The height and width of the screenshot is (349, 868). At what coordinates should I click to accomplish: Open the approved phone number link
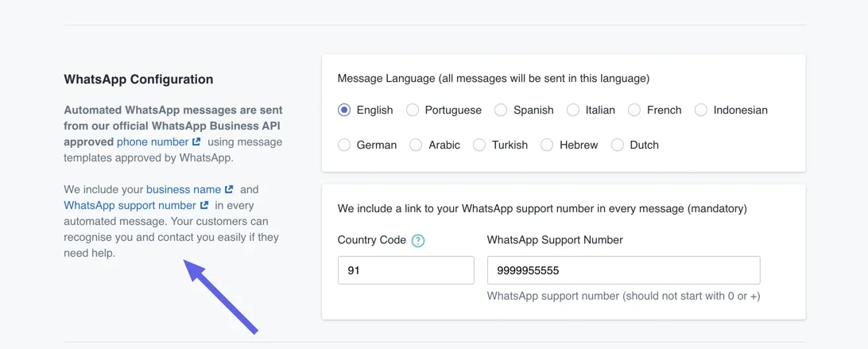click(153, 142)
